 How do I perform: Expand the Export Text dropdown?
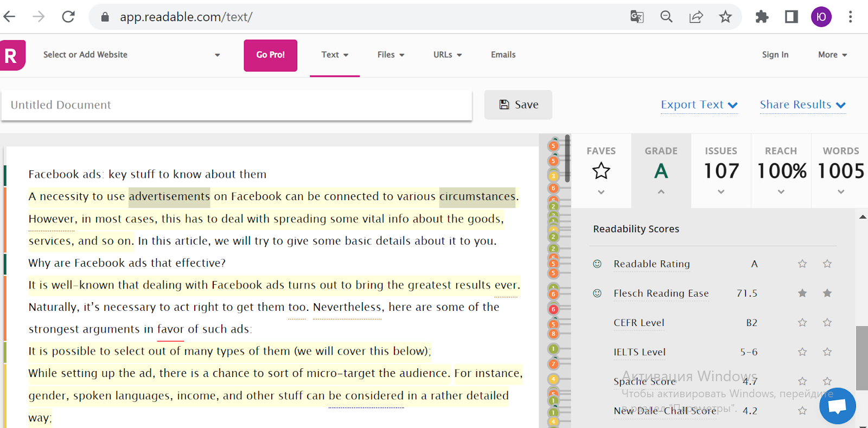click(x=699, y=105)
